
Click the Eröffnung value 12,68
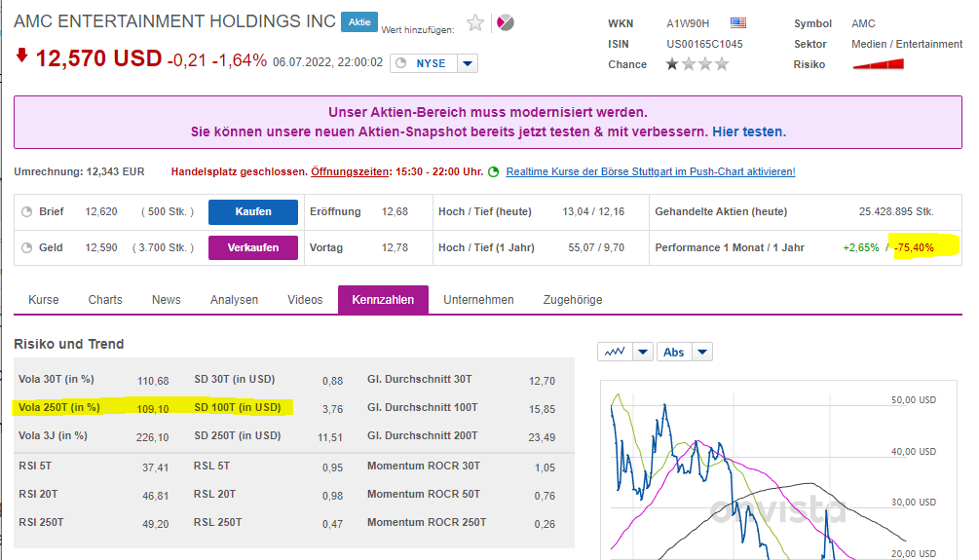click(395, 211)
